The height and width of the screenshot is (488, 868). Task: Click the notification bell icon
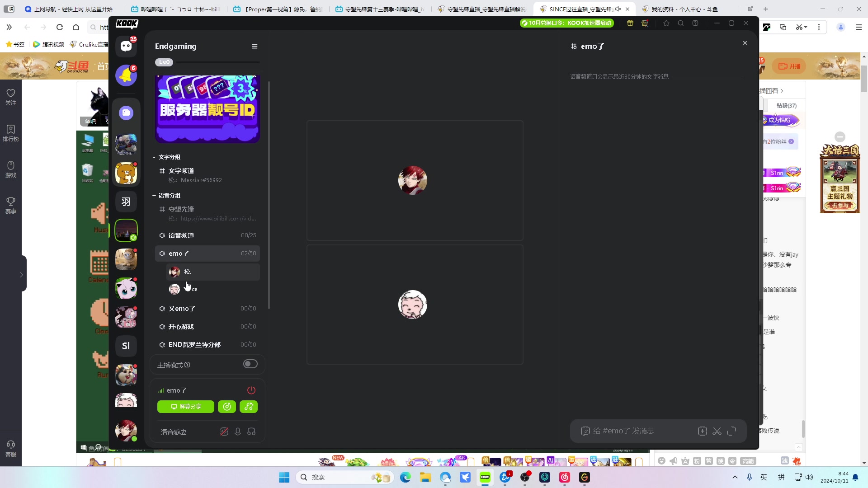coord(126,75)
